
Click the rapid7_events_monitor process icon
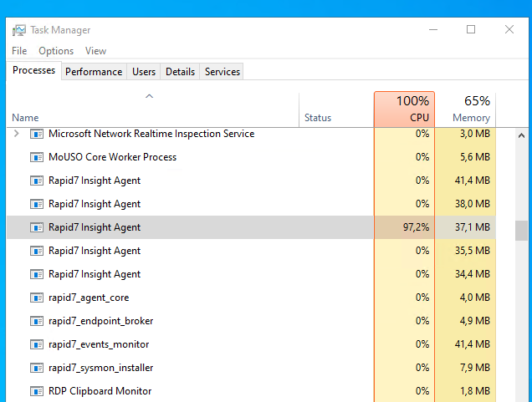coord(37,344)
